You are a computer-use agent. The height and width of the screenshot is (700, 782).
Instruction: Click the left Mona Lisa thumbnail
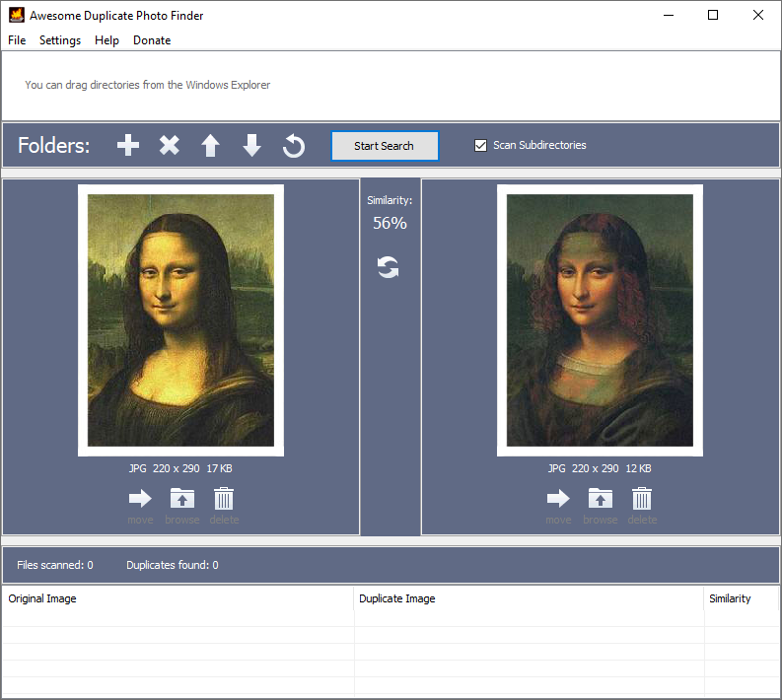coord(180,320)
